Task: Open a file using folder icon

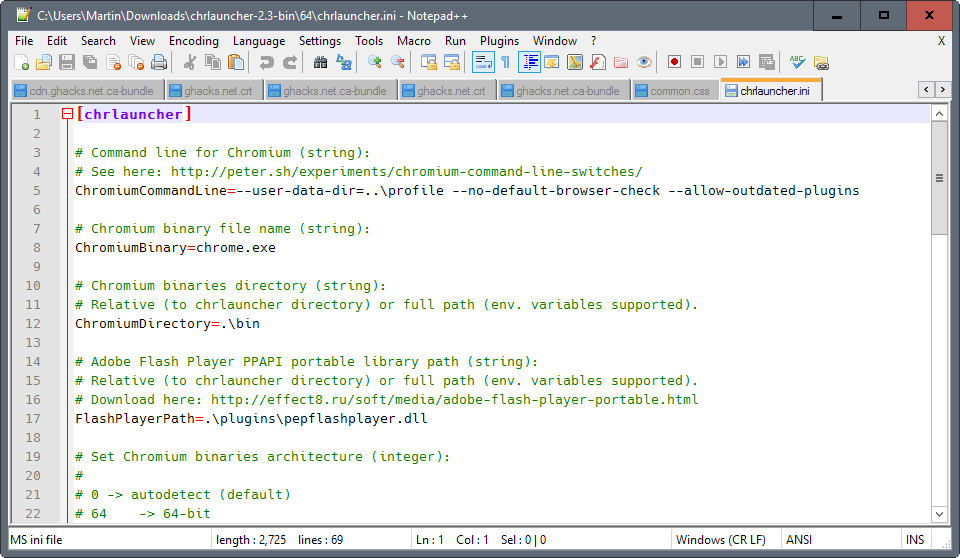Action: (x=44, y=62)
